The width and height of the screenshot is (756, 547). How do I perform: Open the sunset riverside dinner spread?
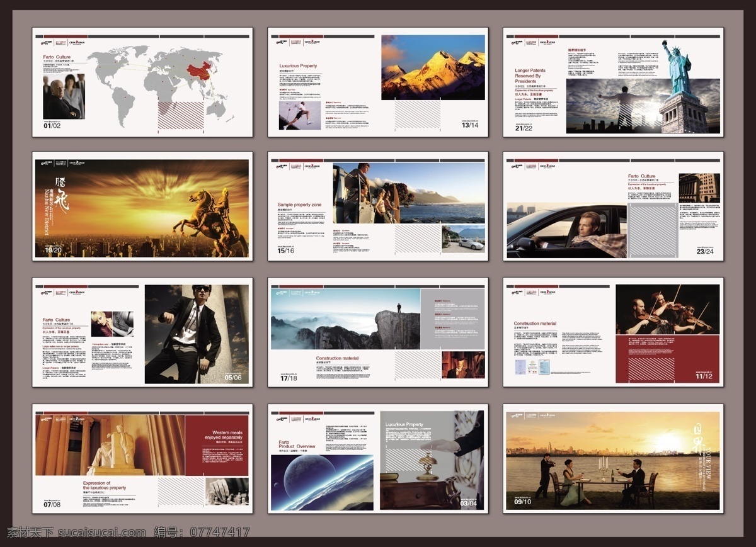coord(612,461)
